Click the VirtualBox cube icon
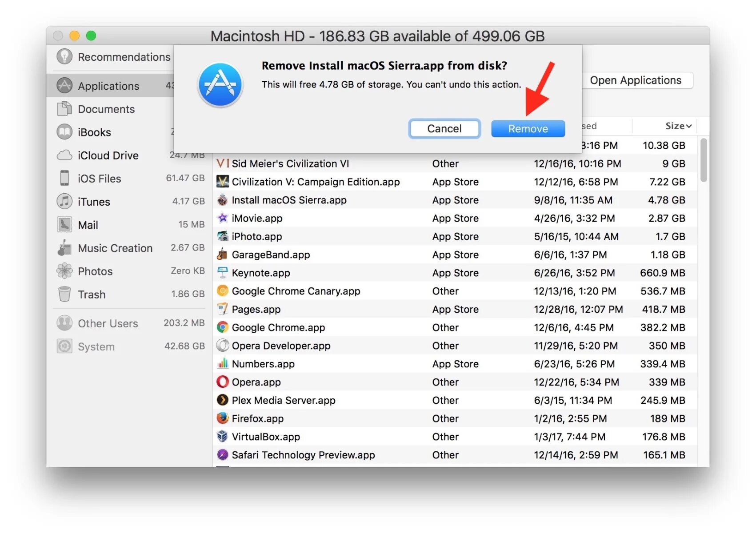Viewport: 756px width, 533px height. point(223,436)
